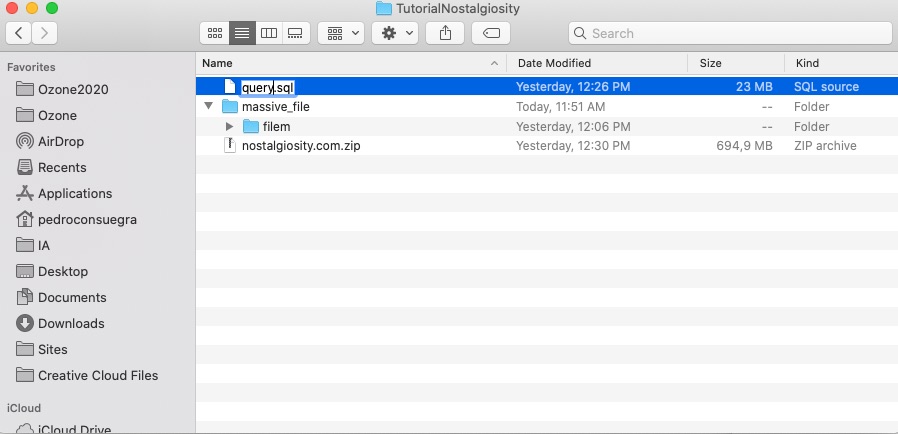Switch to column view in toolbar

(x=268, y=33)
